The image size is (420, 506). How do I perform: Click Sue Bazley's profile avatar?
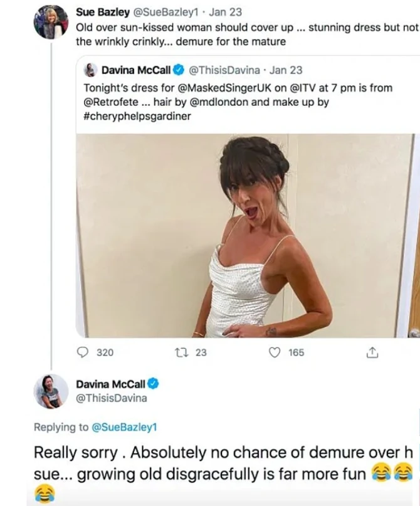click(51, 23)
